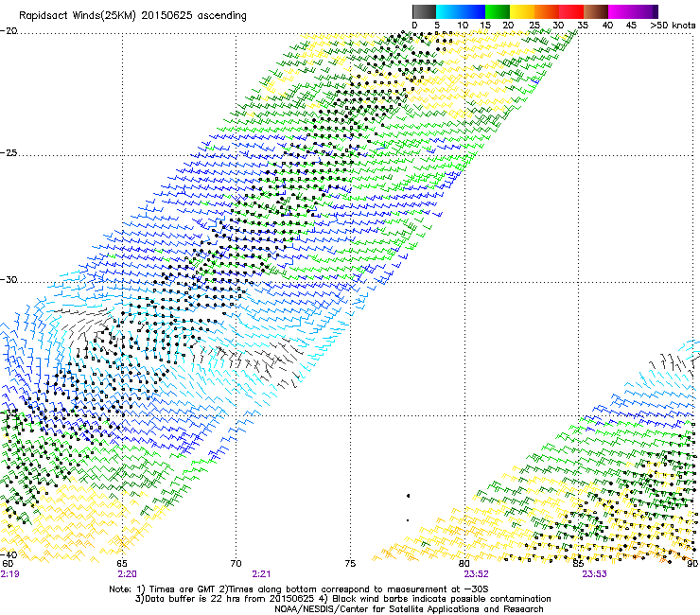Click the purple '2:20' overpass time
Image resolution: width=700 pixels, height=615 pixels.
click(x=128, y=574)
